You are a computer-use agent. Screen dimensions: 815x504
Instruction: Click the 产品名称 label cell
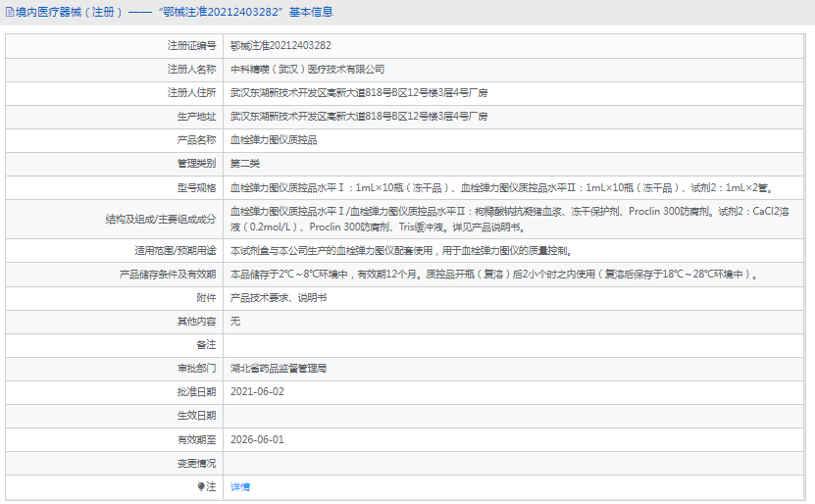pyautogui.click(x=115, y=140)
